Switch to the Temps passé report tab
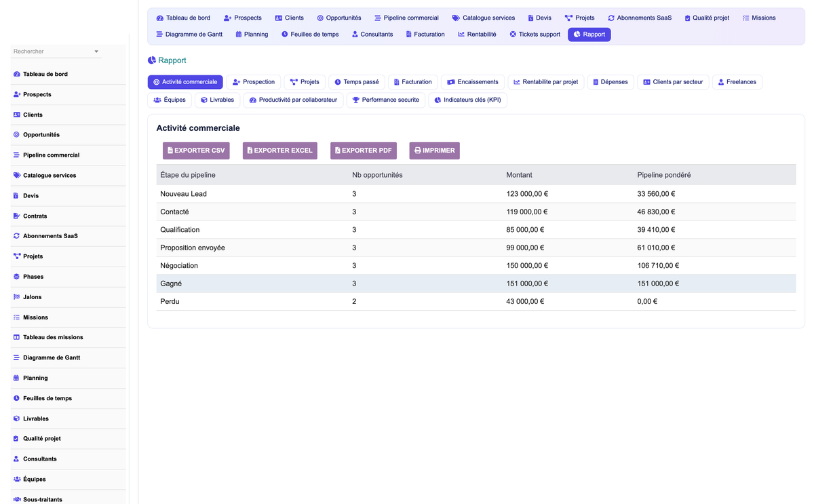Viewport: 814px width, 504px height. (357, 82)
